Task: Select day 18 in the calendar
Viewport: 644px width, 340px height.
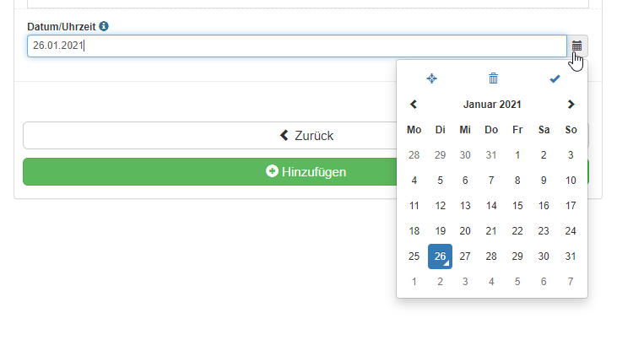Action: [x=414, y=231]
